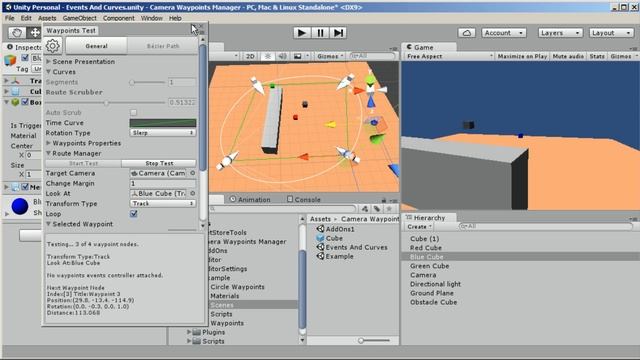Open the cloud services icon
640x360 pixels.
(x=467, y=33)
